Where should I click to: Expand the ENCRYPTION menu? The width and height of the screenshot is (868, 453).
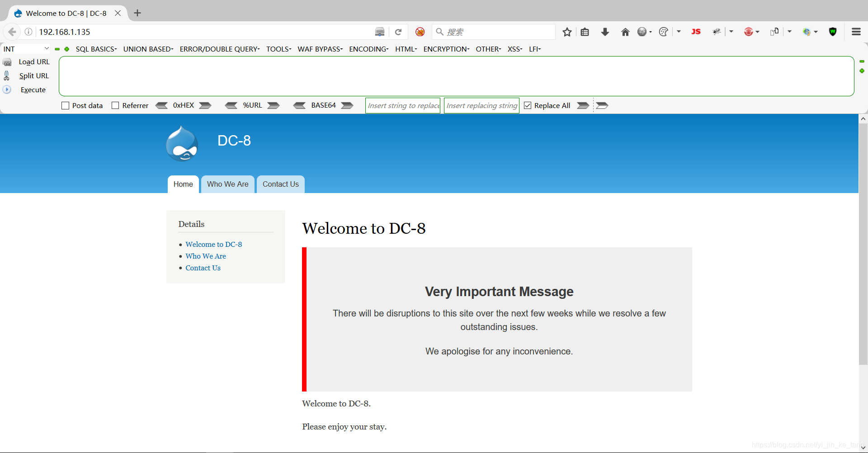point(446,49)
